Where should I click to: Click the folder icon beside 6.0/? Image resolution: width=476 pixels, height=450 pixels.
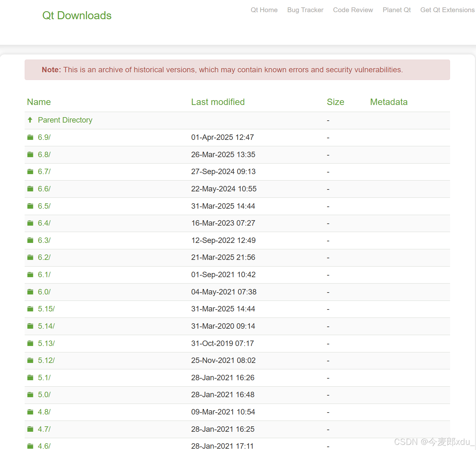(30, 292)
